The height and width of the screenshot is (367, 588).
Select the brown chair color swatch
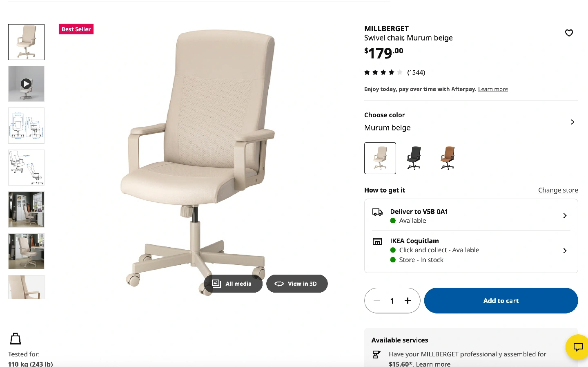[x=448, y=158]
